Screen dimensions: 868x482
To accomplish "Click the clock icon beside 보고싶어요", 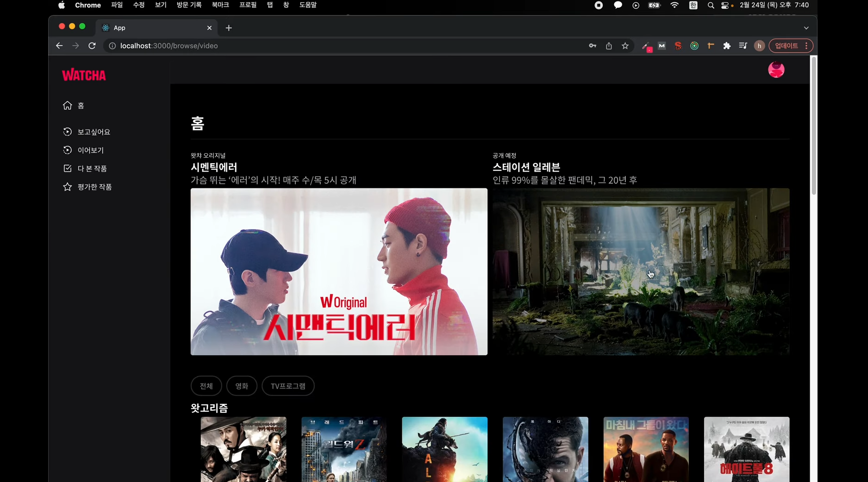I will pyautogui.click(x=68, y=132).
